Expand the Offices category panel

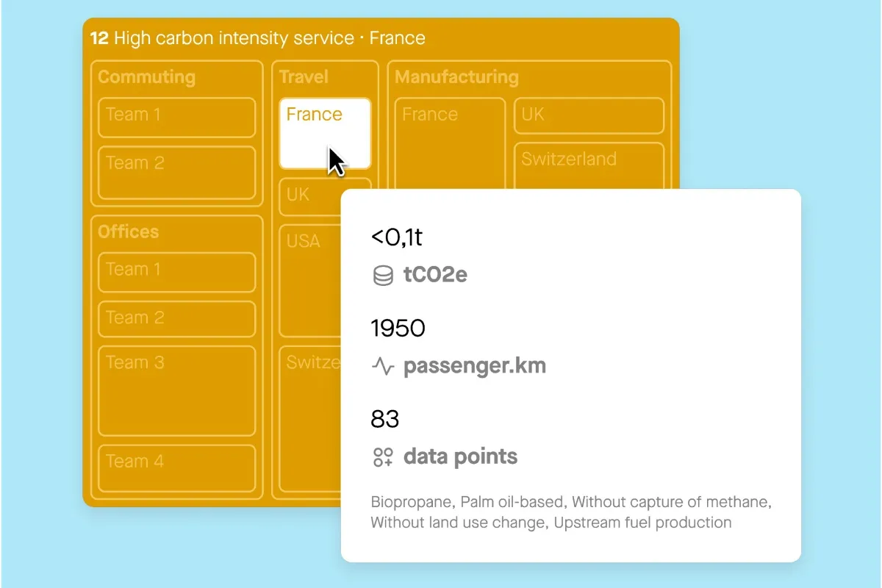128,232
